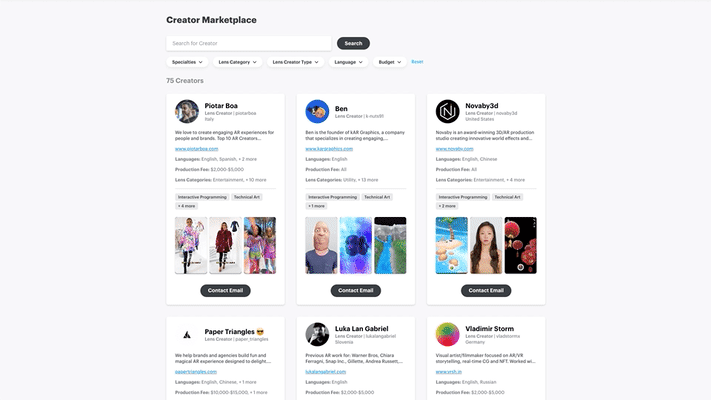Click Luka Lan Gabriel's profile photo
Screen dimensions: 711x400
317,335
